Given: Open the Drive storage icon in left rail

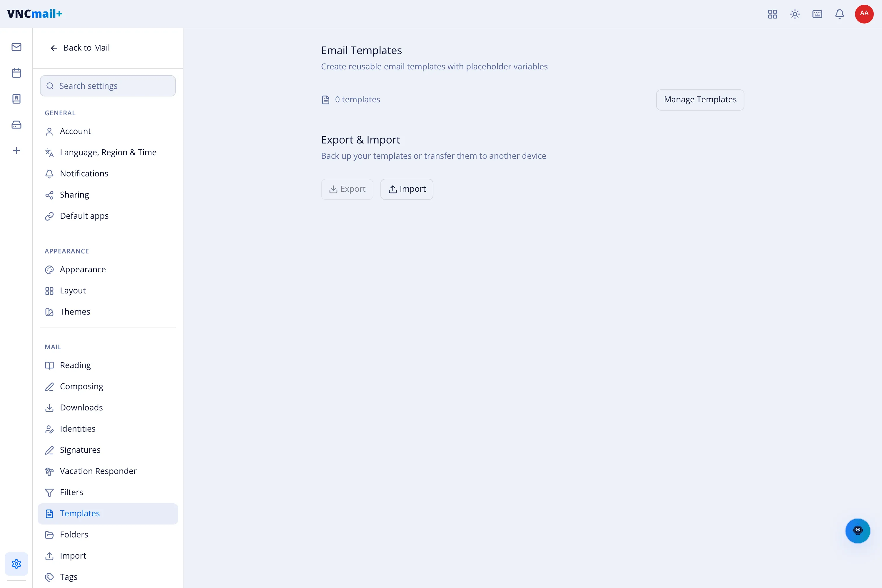Looking at the screenshot, I should (x=16, y=125).
